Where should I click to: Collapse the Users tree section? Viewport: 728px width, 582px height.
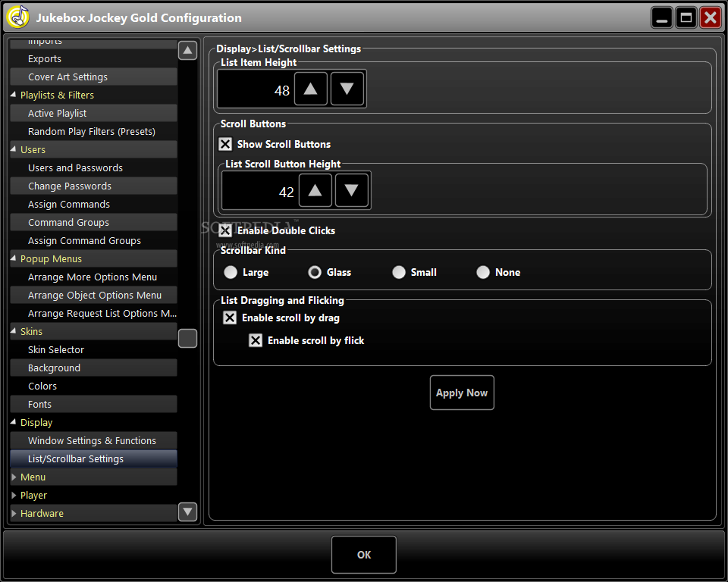point(14,149)
